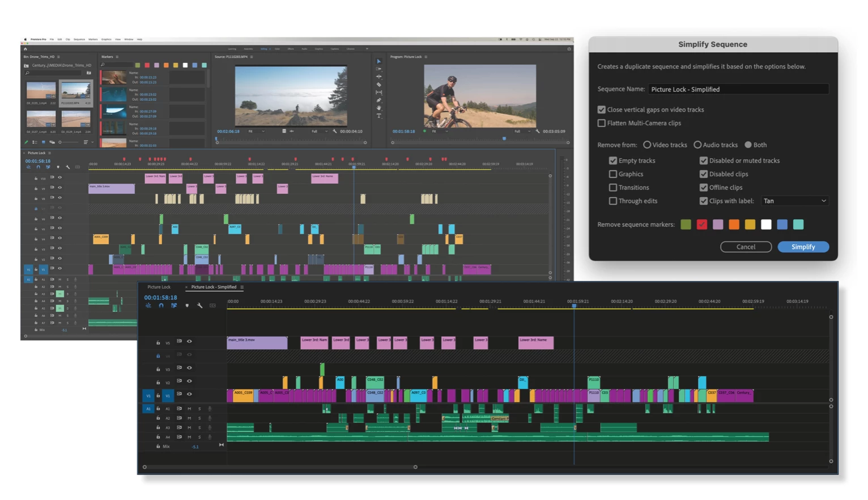
Task: Open Program monitor Full resolution dropdown
Action: coord(522,132)
